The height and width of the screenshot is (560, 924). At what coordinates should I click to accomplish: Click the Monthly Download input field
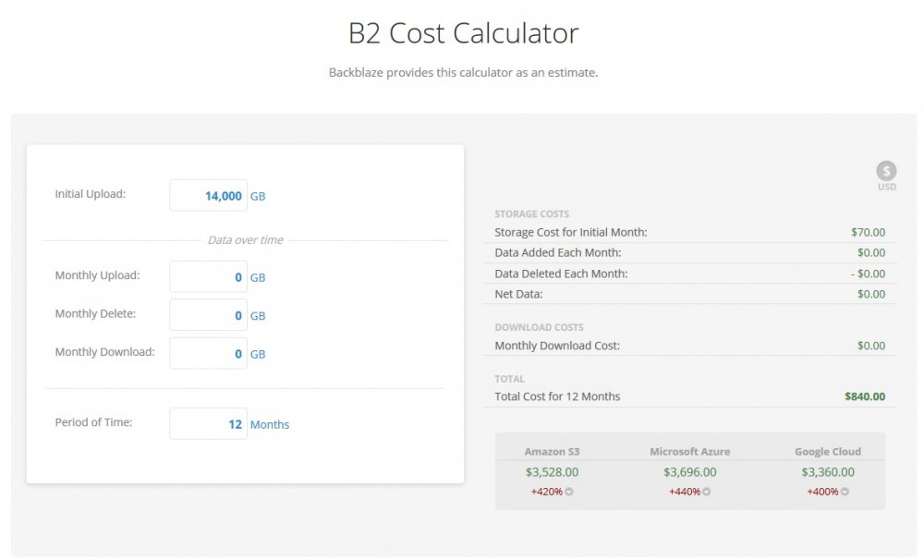pyautogui.click(x=208, y=354)
